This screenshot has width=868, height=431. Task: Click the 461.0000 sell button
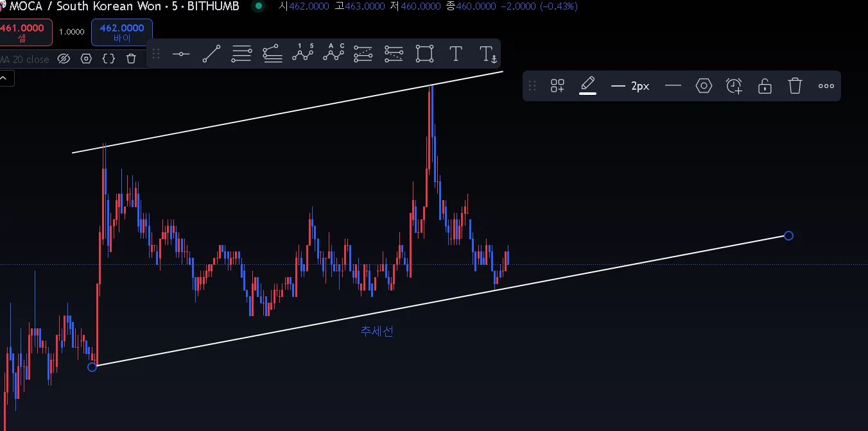pyautogui.click(x=24, y=33)
